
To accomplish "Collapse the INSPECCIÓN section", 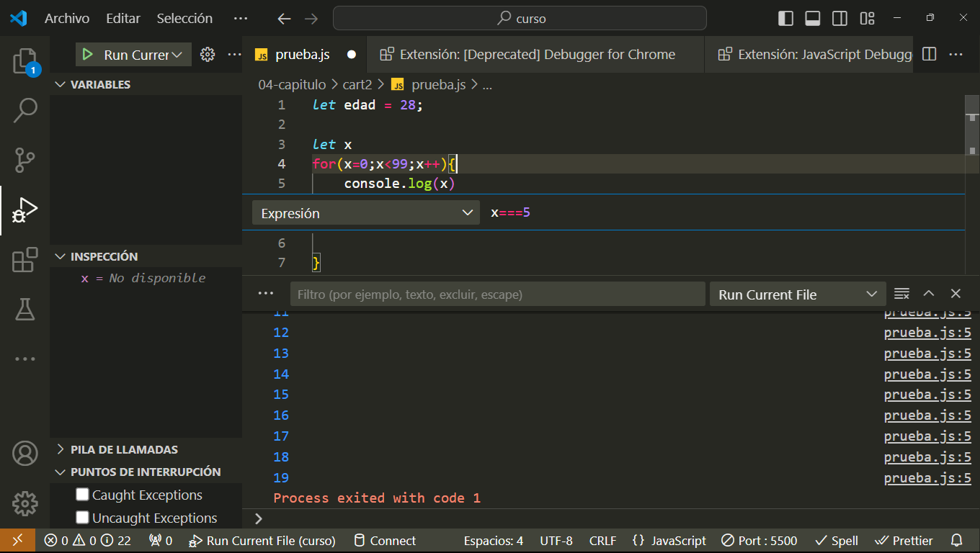I will click(146, 256).
